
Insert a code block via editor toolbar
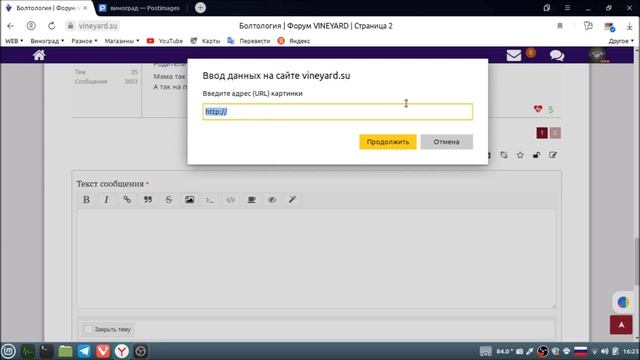click(x=210, y=200)
